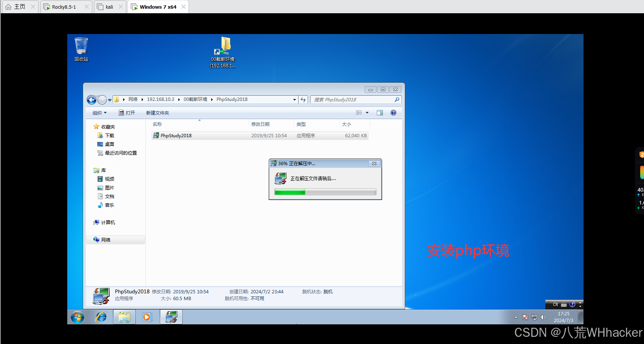
Task: Open Windows Media Player taskbar icon
Action: pos(147,317)
